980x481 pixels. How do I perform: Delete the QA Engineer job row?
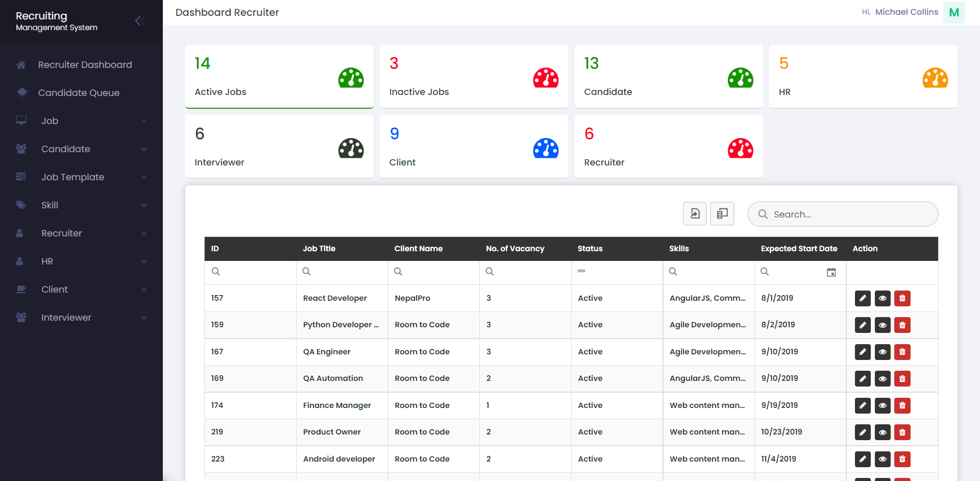click(902, 352)
